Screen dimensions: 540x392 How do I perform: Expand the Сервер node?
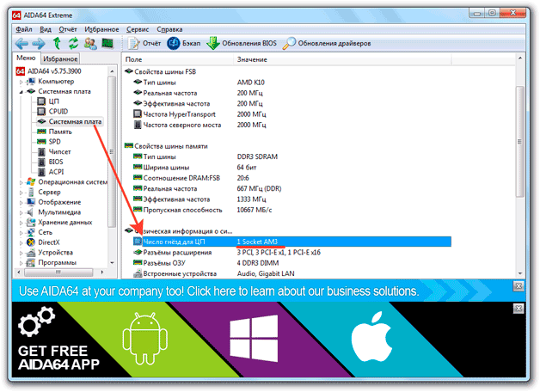[x=21, y=193]
